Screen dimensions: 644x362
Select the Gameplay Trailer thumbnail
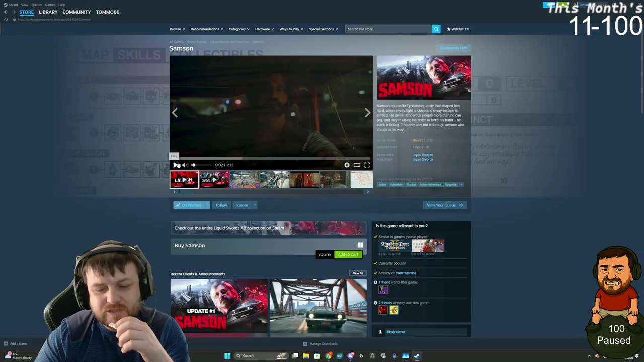click(214, 179)
